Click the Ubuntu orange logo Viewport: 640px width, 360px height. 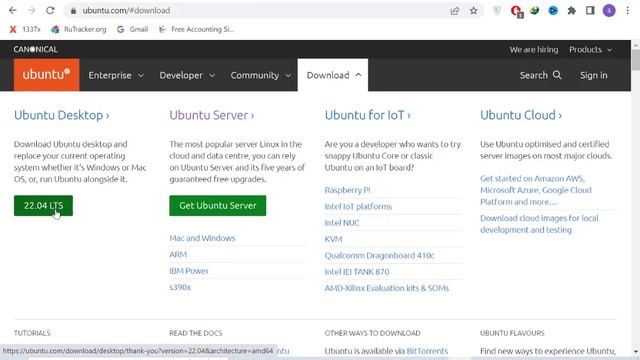coord(47,75)
